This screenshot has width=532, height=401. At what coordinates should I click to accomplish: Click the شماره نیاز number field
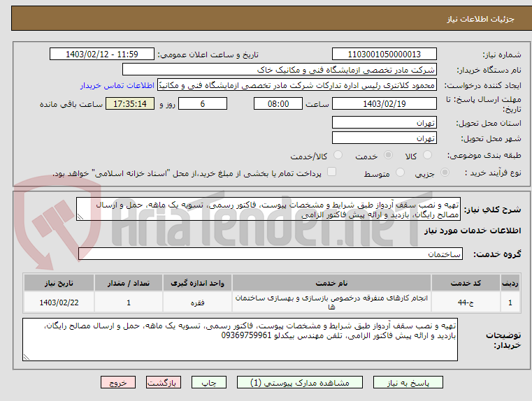click(x=384, y=54)
